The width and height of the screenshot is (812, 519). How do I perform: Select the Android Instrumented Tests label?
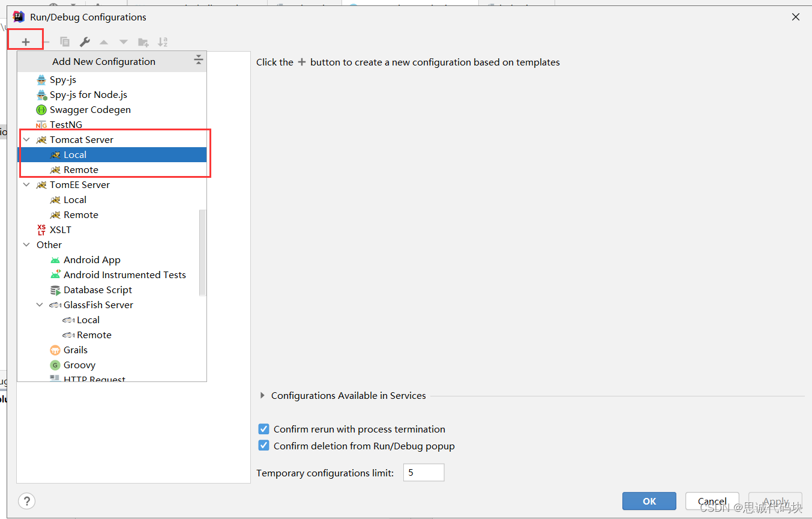[x=125, y=275]
